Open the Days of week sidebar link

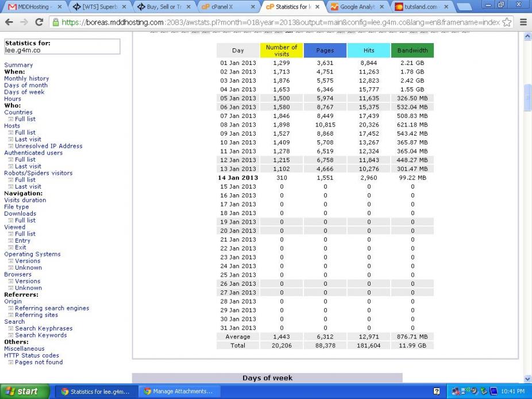click(24, 92)
